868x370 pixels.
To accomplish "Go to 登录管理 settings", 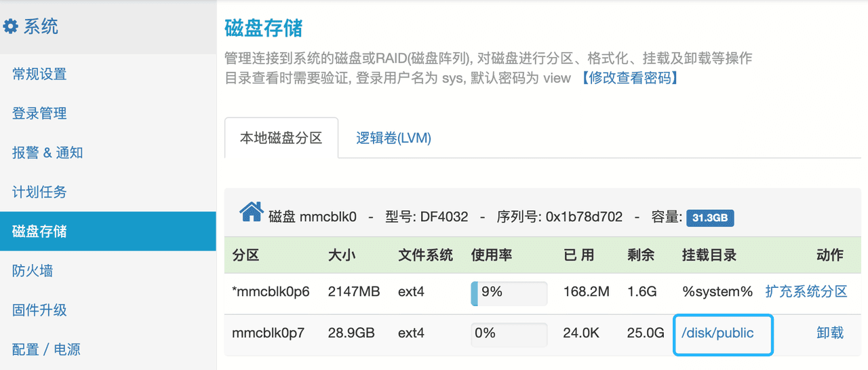I will pyautogui.click(x=39, y=113).
